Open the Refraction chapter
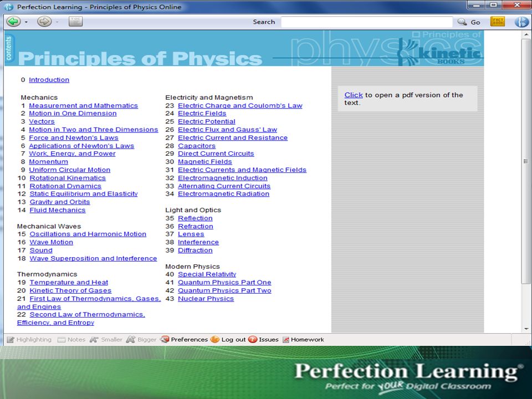 pos(196,226)
